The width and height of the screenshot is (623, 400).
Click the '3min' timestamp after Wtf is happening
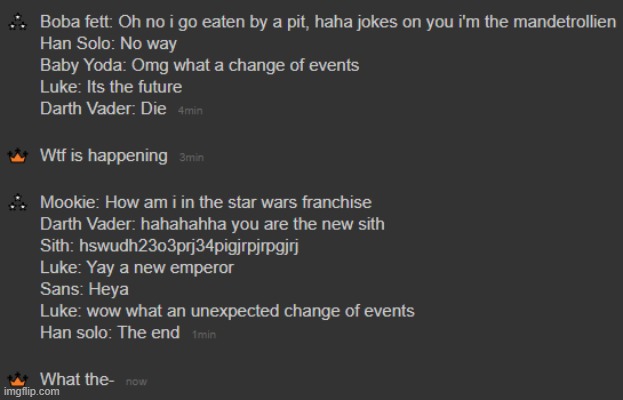(x=192, y=158)
